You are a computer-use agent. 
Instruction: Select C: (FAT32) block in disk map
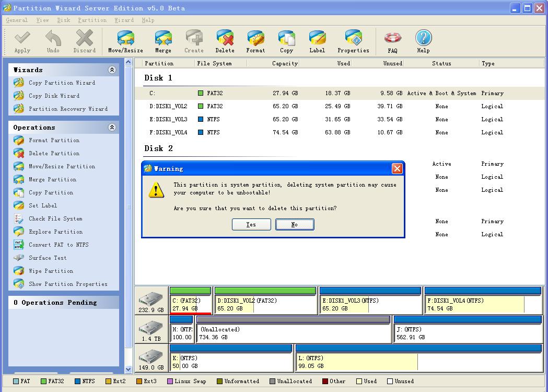click(191, 301)
